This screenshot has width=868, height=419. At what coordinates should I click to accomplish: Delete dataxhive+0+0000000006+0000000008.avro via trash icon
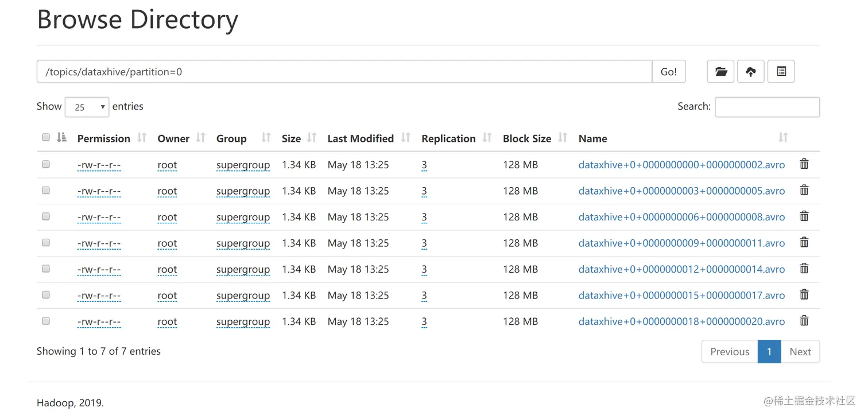(x=804, y=216)
